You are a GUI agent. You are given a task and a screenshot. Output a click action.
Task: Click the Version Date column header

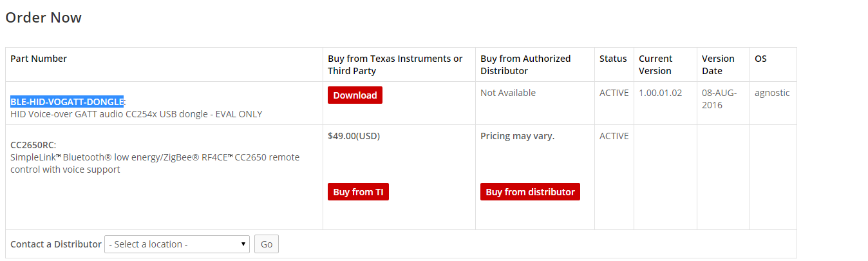tap(718, 64)
